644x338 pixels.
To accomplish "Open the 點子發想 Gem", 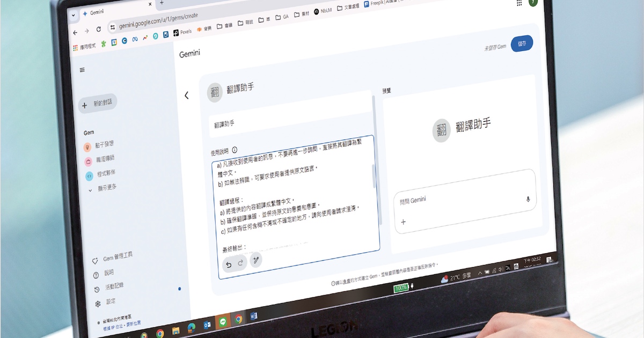I will click(x=99, y=145).
